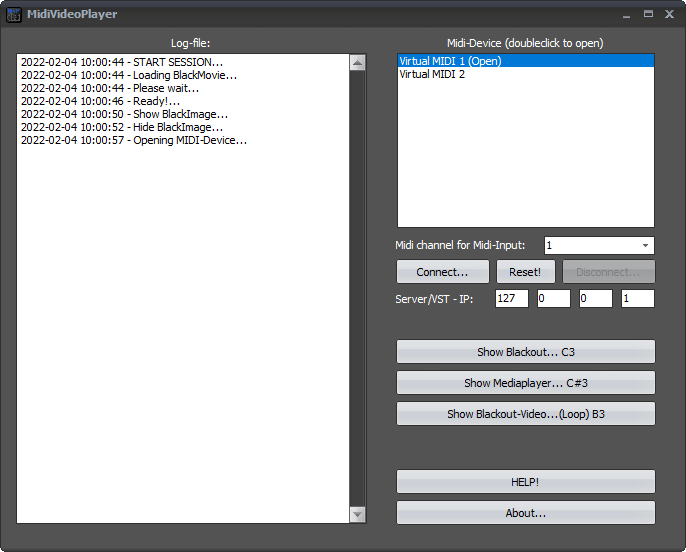Open the HELP! button
This screenshot has height=552, width=686.
click(525, 482)
